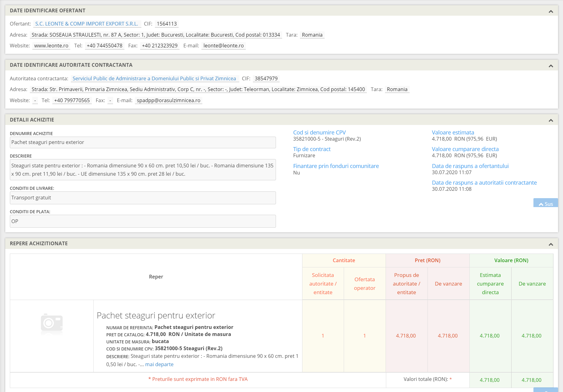This screenshot has width=563, height=392.
Task: Click the Conditii de Plata field
Action: click(143, 221)
